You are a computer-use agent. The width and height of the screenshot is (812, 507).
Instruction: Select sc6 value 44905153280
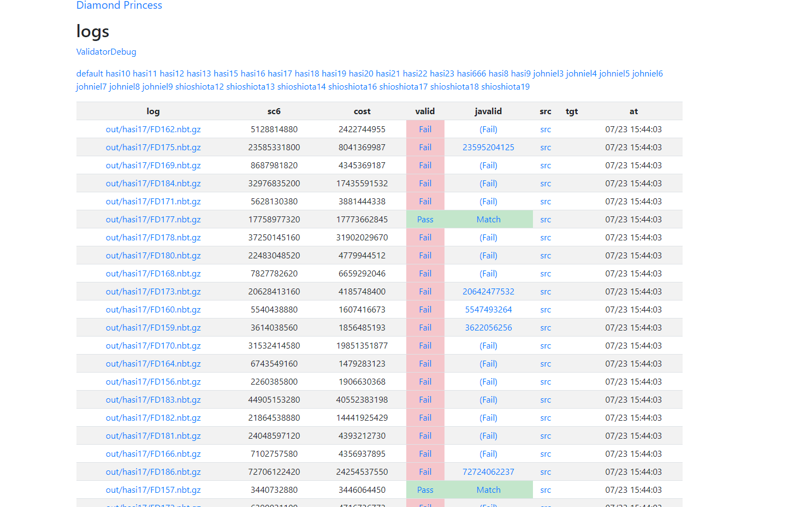(x=274, y=400)
